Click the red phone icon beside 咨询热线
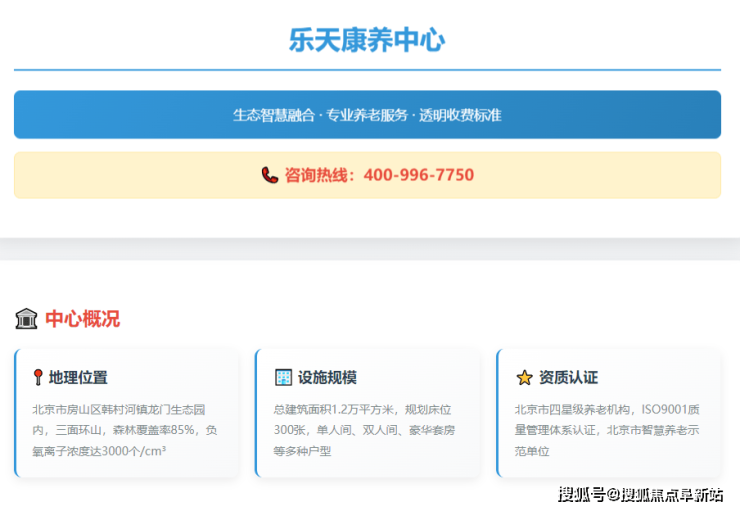This screenshot has width=740, height=511. point(269,175)
